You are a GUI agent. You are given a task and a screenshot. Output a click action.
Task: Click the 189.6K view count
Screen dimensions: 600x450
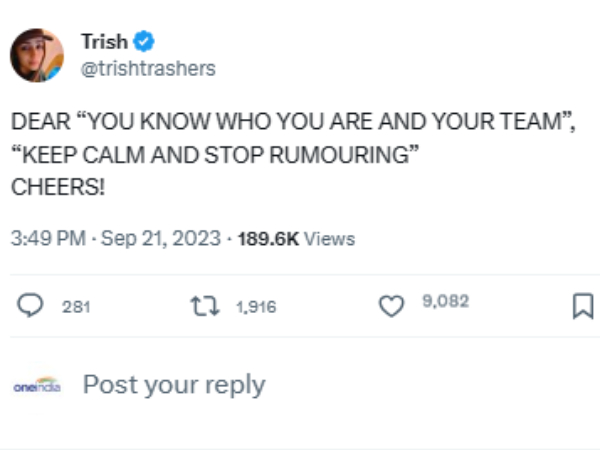pos(267,239)
